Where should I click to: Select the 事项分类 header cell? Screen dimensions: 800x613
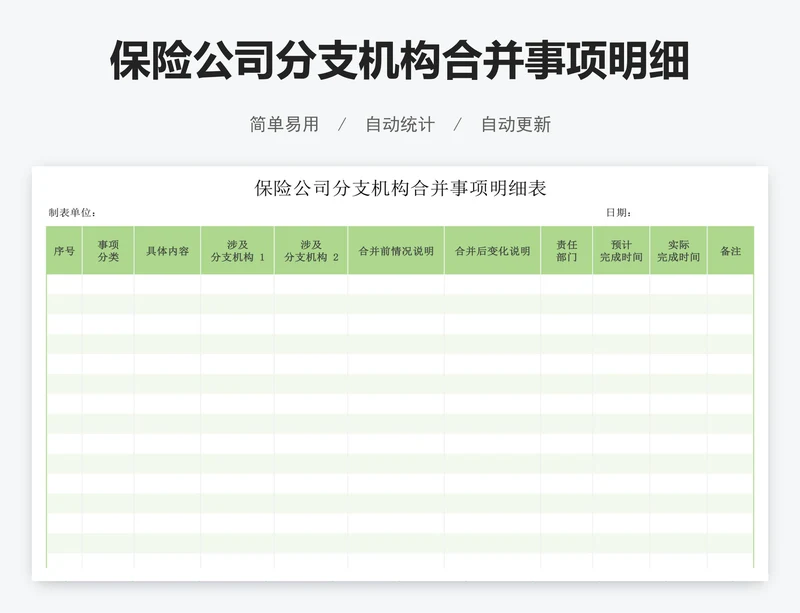(108, 251)
